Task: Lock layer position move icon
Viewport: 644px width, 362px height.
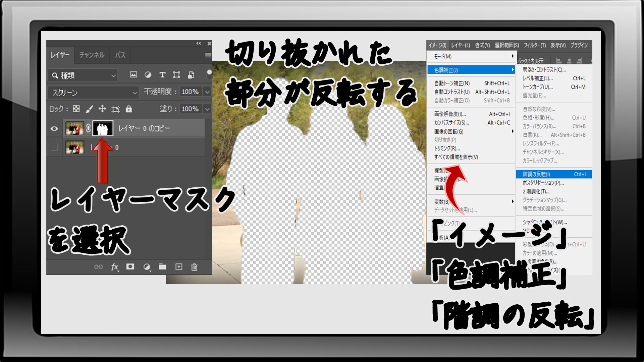Action: coord(102,109)
